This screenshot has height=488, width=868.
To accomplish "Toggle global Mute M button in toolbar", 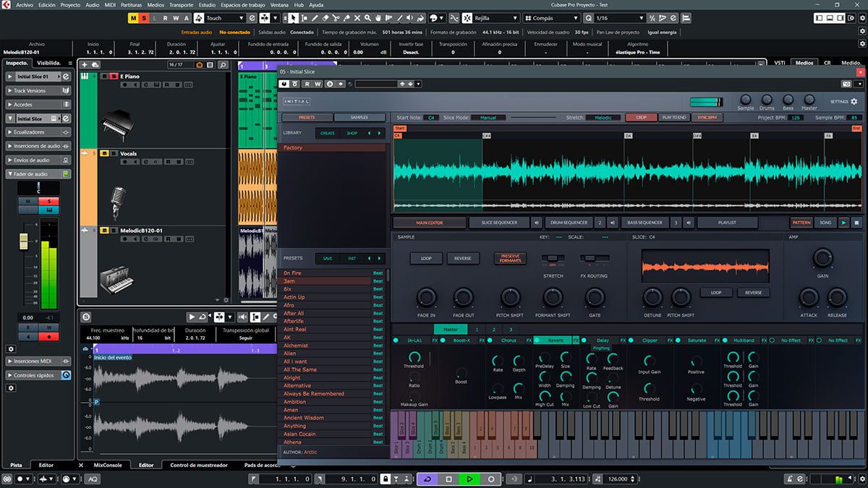I will tap(133, 17).
